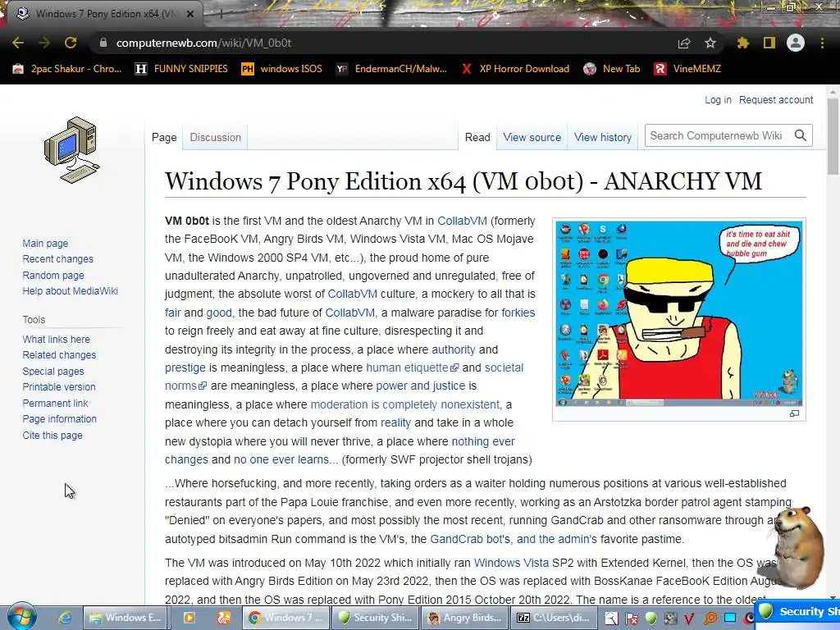Open Related changes tool
Viewport: 840px width, 630px height.
click(x=59, y=355)
